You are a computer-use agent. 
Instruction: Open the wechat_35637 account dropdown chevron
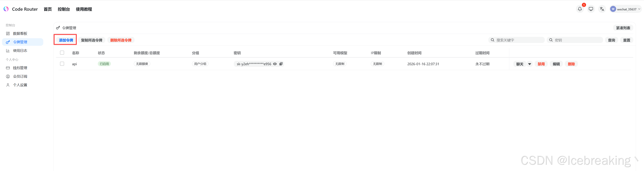tap(639, 9)
